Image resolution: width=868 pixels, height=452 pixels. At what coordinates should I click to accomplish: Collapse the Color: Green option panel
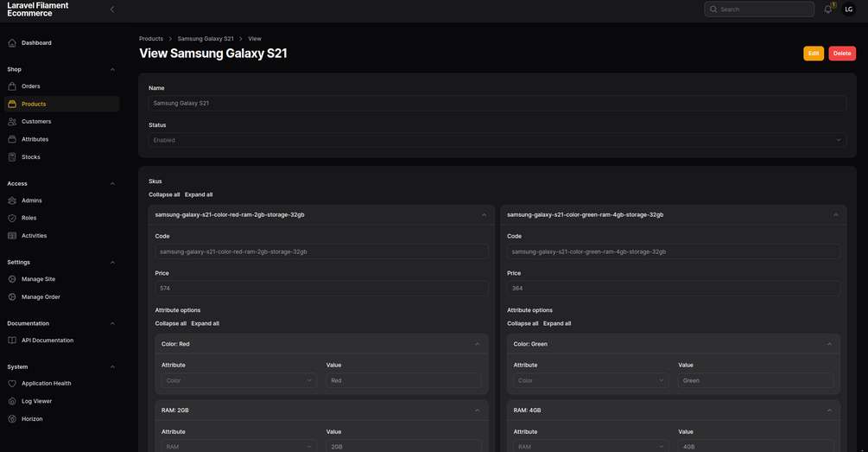829,344
